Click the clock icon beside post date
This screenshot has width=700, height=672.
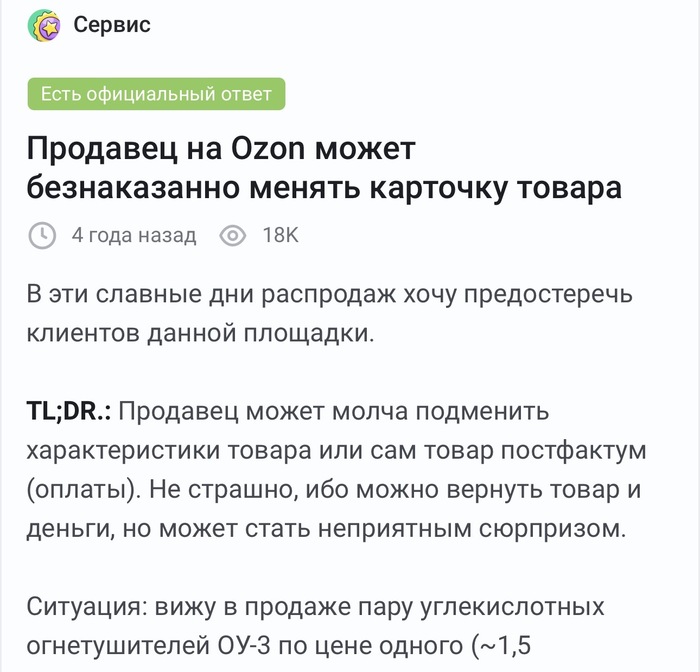pyautogui.click(x=42, y=236)
